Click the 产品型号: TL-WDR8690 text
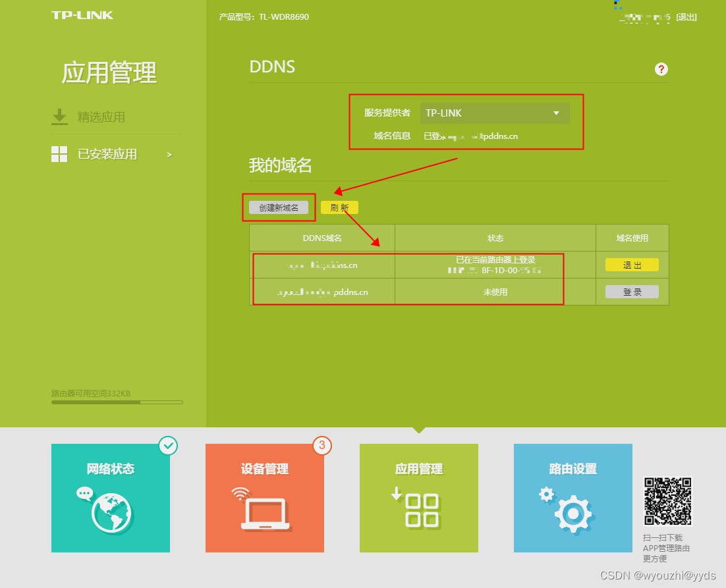 (x=264, y=17)
